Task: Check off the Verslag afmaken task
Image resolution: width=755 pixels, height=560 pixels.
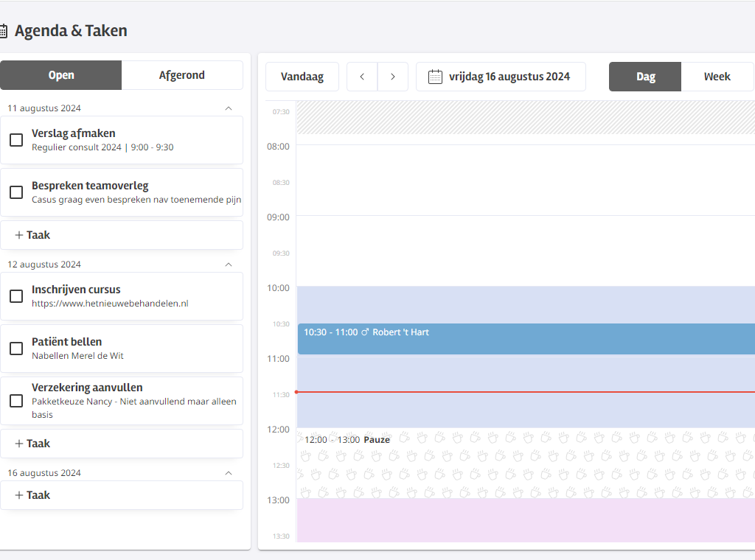Action: tap(16, 140)
